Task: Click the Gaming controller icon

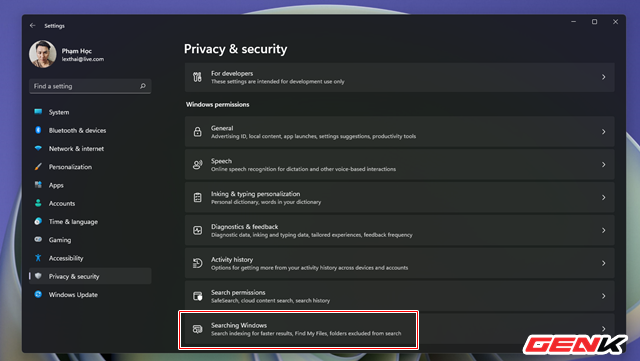Action: tap(38, 239)
